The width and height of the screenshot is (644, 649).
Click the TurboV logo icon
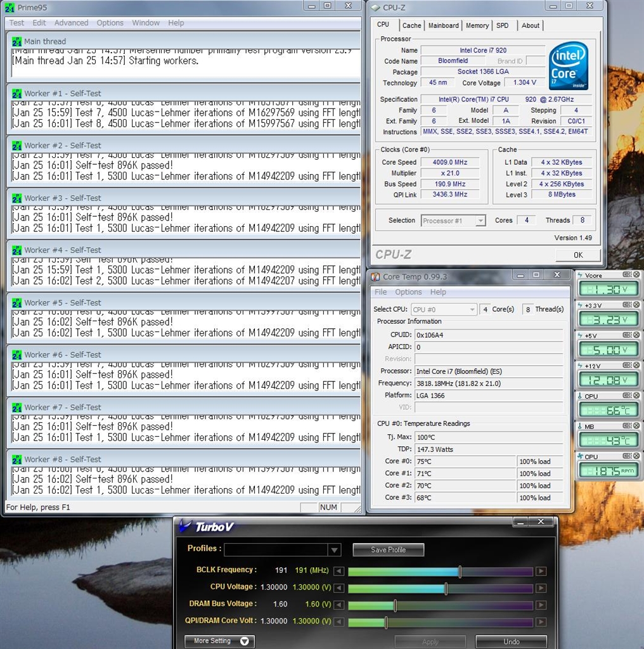tap(185, 526)
